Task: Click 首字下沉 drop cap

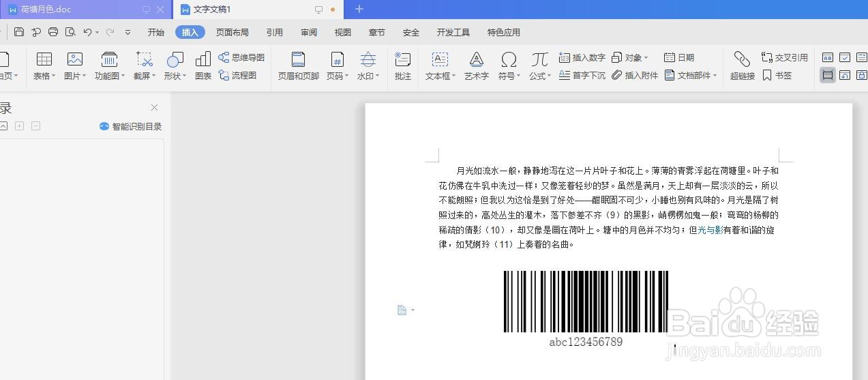Action: [x=582, y=76]
